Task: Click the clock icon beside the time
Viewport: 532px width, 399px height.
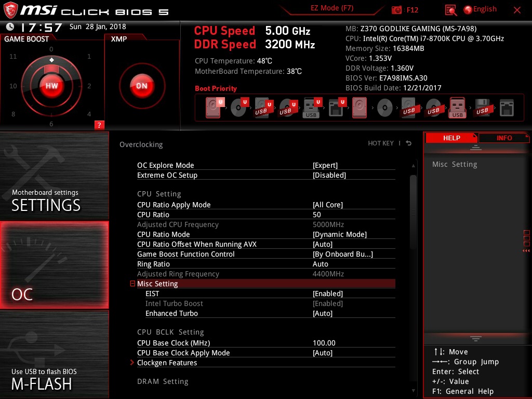Action: click(x=10, y=26)
